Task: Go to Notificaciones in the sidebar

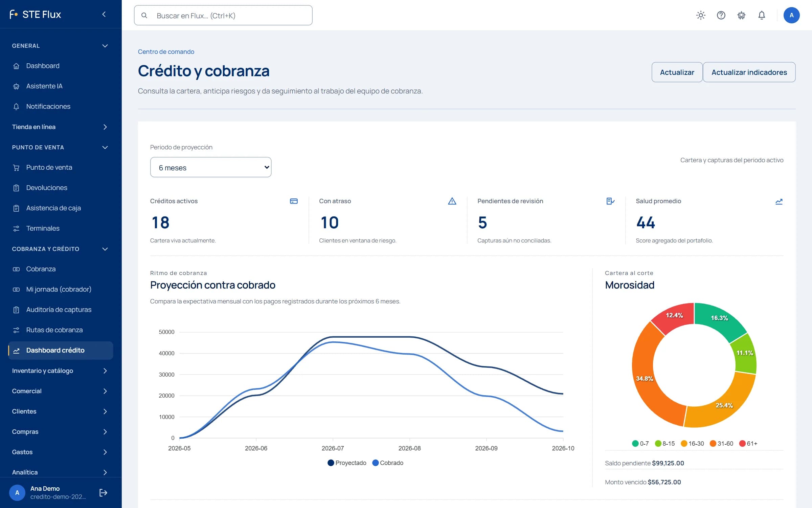Action: [60, 106]
